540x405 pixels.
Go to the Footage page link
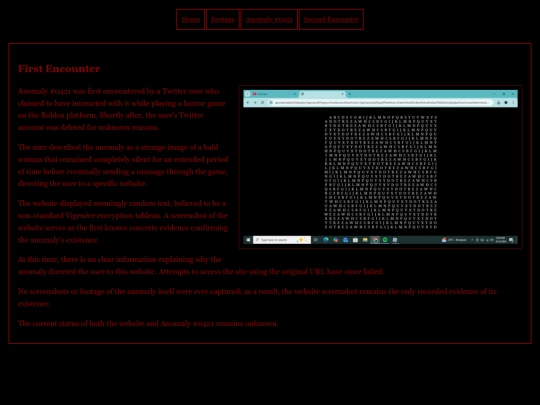(222, 19)
